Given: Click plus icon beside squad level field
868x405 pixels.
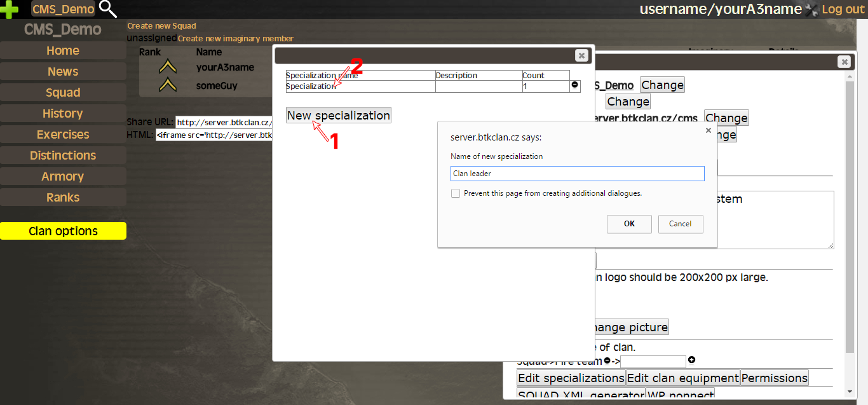Looking at the screenshot, I should (x=692, y=360).
